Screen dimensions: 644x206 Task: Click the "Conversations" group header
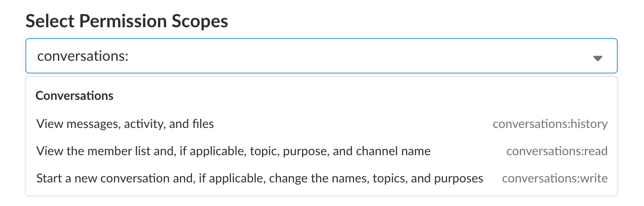click(75, 96)
